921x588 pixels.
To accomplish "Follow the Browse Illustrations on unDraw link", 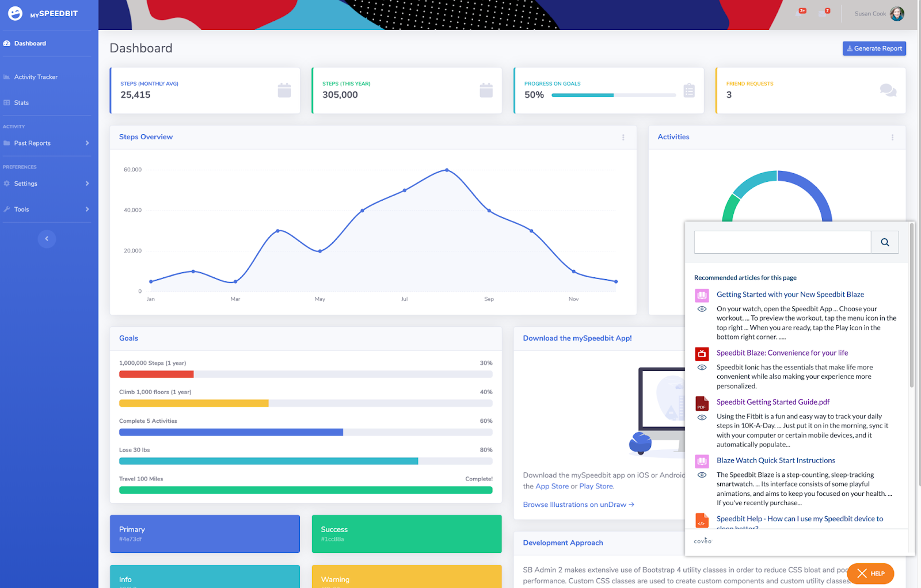I will pyautogui.click(x=579, y=505).
